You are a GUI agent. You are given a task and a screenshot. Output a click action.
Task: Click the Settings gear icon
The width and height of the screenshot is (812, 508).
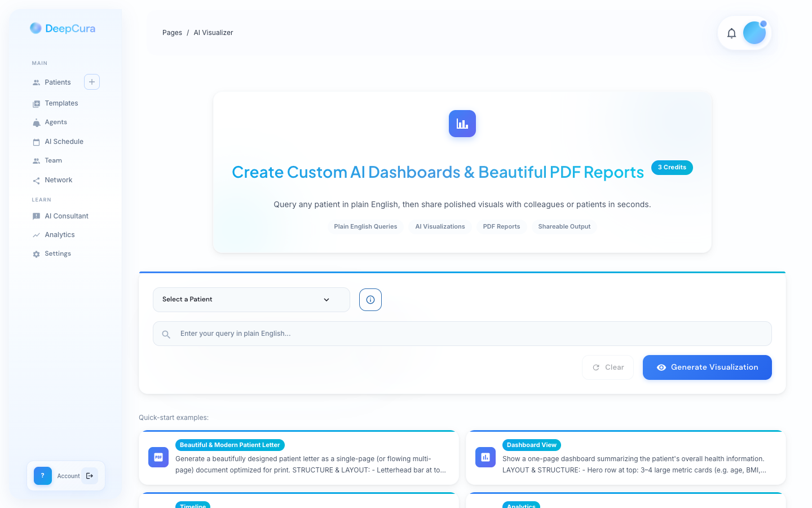36,254
